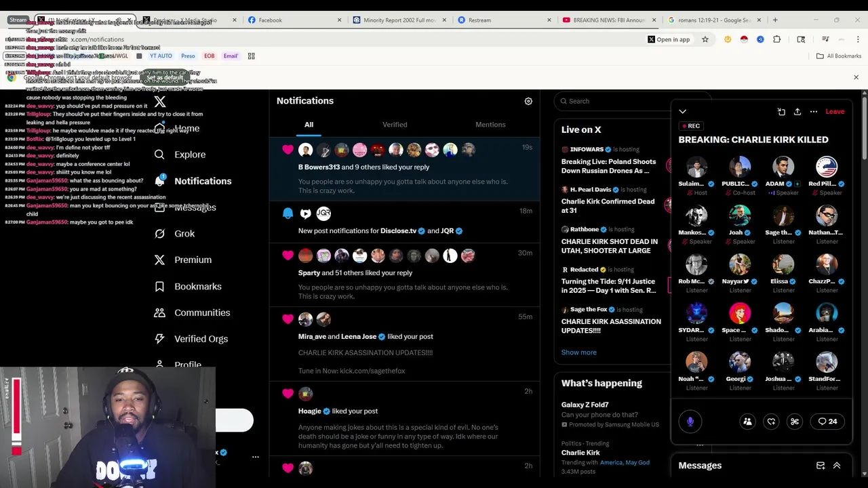Click the Georgi listener avatar
The width and height of the screenshot is (868, 488).
740,362
